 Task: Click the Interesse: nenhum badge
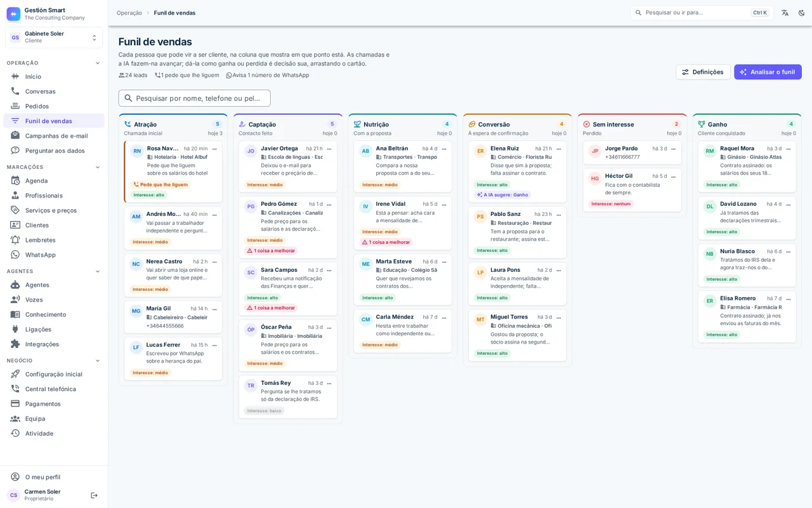tap(611, 204)
